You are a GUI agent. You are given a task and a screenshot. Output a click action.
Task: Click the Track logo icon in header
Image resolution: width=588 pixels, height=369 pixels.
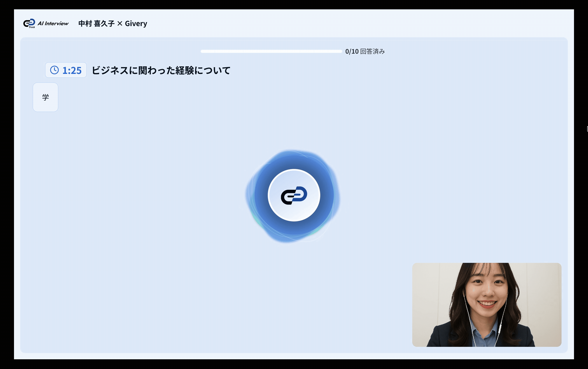pos(29,23)
